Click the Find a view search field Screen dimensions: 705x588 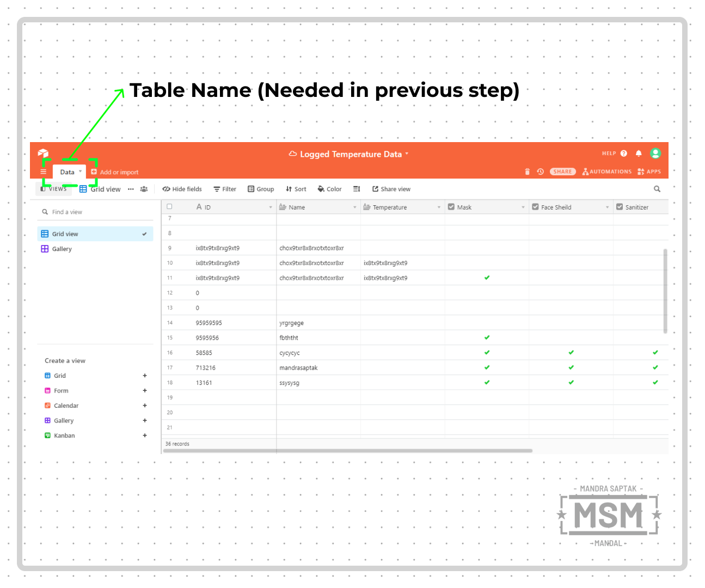coord(95,212)
